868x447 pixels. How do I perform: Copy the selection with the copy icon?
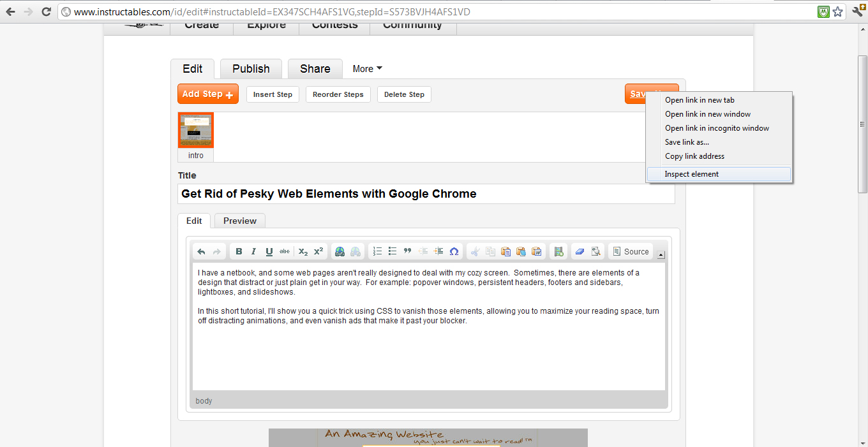(x=490, y=252)
